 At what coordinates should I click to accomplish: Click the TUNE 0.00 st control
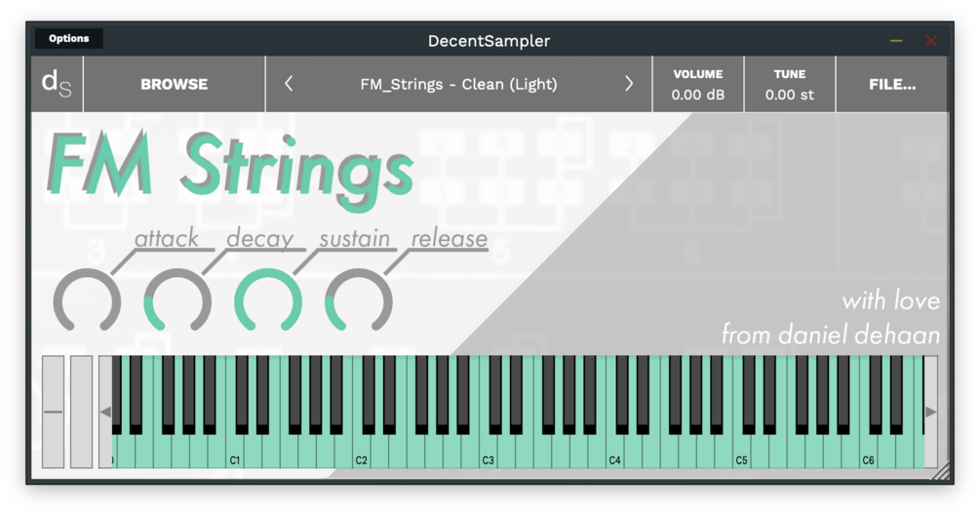pos(790,84)
